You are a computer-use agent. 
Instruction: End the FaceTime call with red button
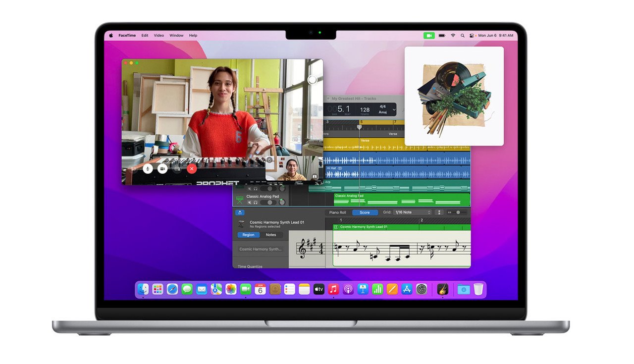click(192, 168)
